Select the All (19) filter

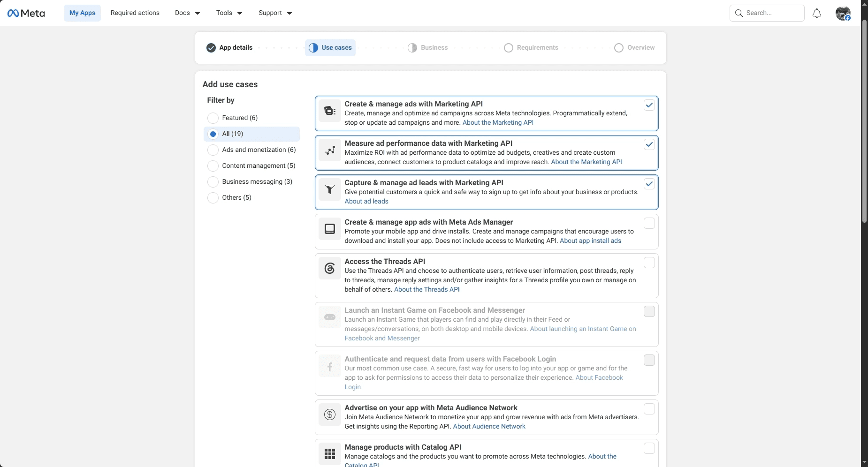pos(252,134)
